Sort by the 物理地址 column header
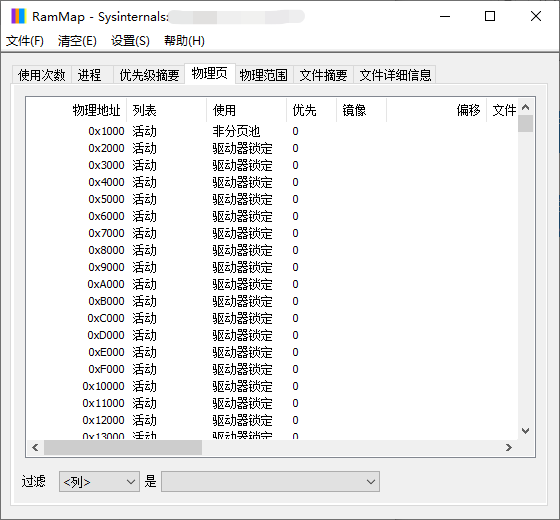Screen dimensions: 560x520 coord(76,110)
